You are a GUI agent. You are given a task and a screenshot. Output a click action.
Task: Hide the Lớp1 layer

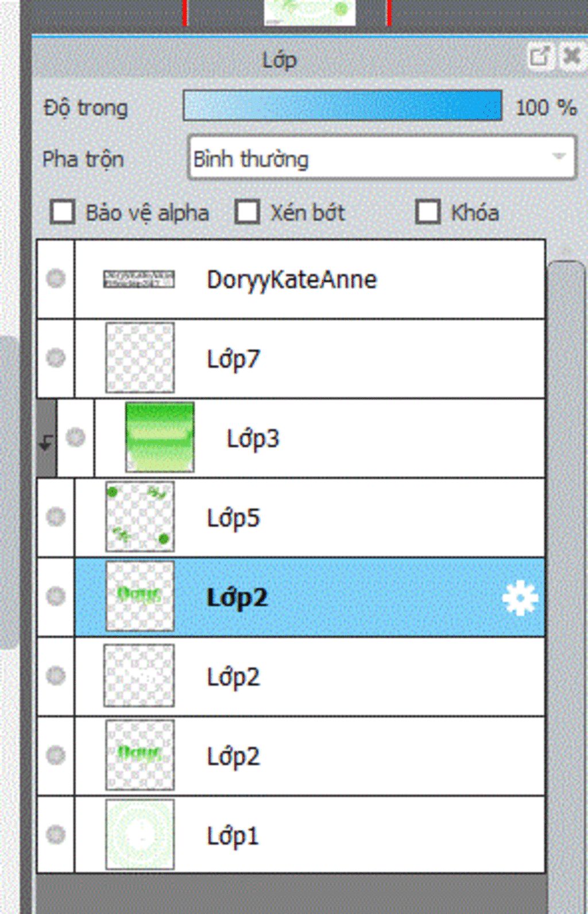pyautogui.click(x=56, y=834)
